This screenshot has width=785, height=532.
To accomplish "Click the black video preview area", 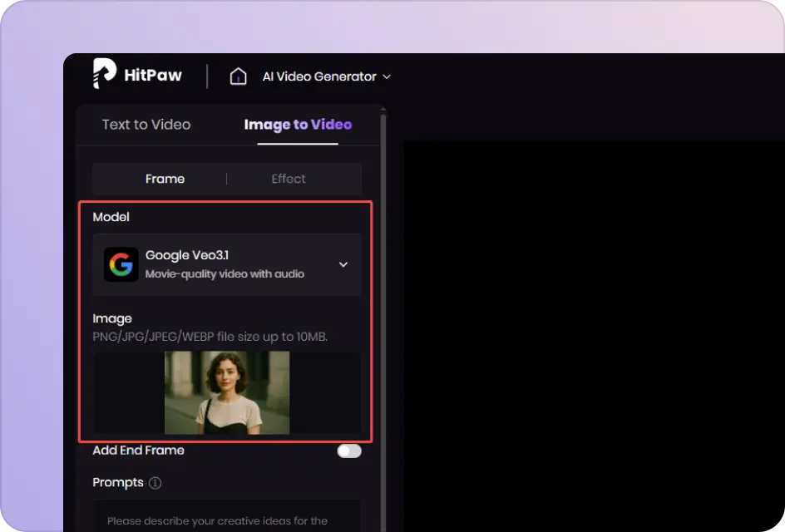I will [594, 332].
